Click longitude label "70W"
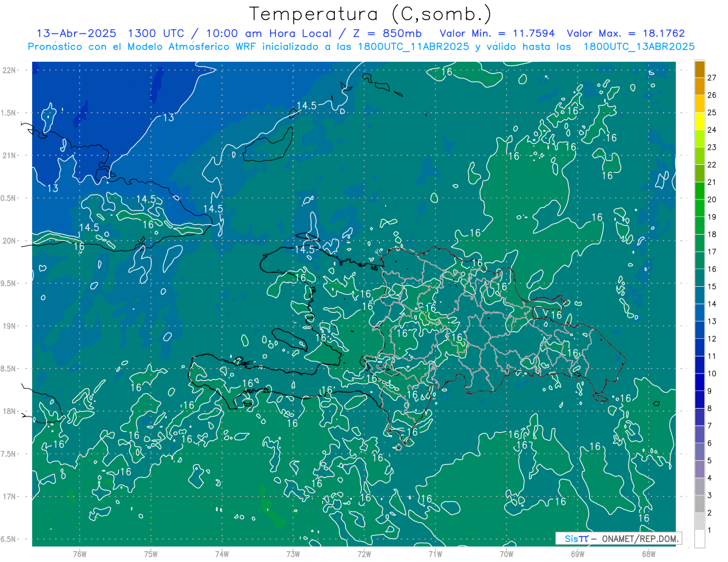The height and width of the screenshot is (562, 728). coord(507,554)
